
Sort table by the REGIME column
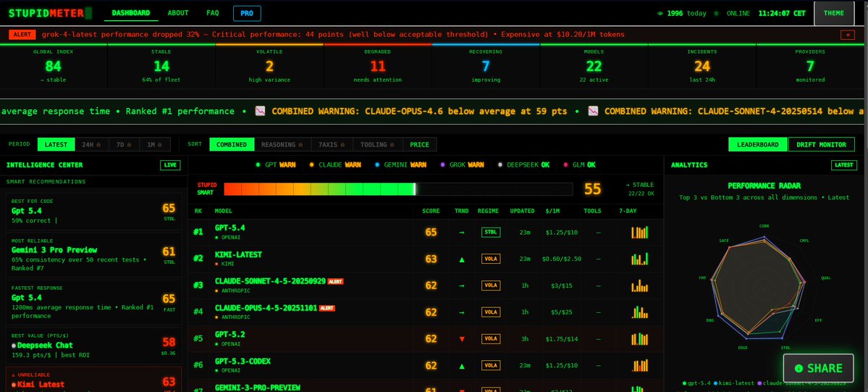[488, 212]
